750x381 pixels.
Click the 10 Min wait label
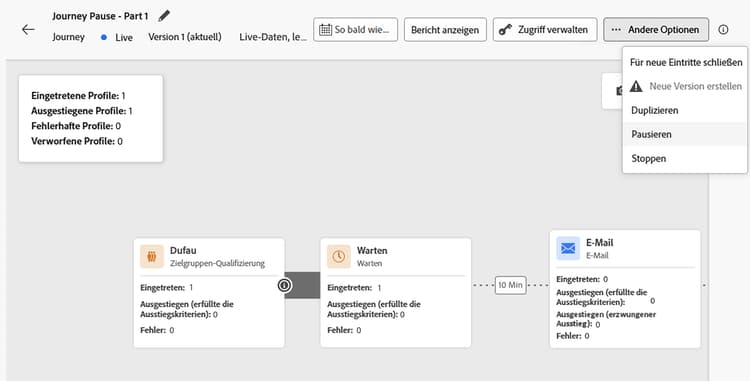[510, 285]
